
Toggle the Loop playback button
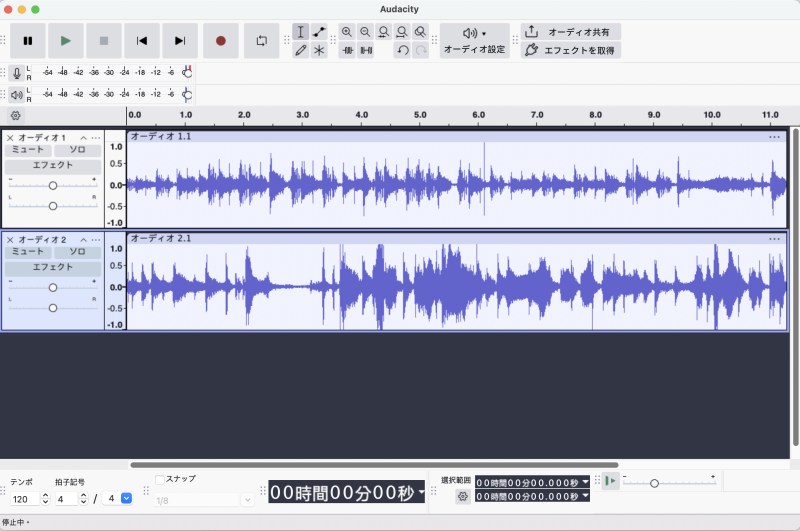[261, 41]
